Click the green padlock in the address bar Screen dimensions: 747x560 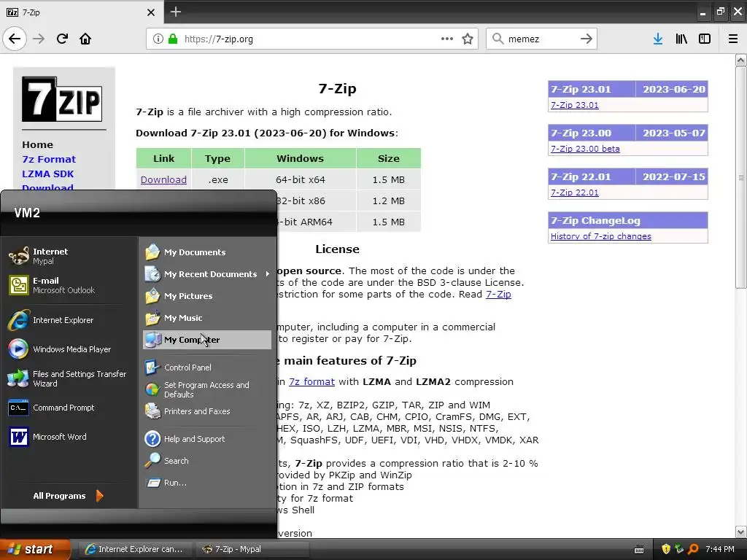click(173, 39)
